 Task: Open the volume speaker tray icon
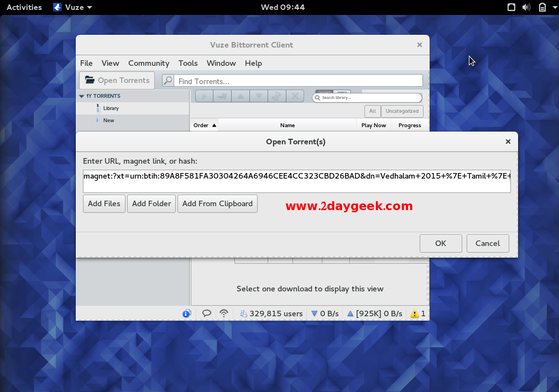[526, 7]
